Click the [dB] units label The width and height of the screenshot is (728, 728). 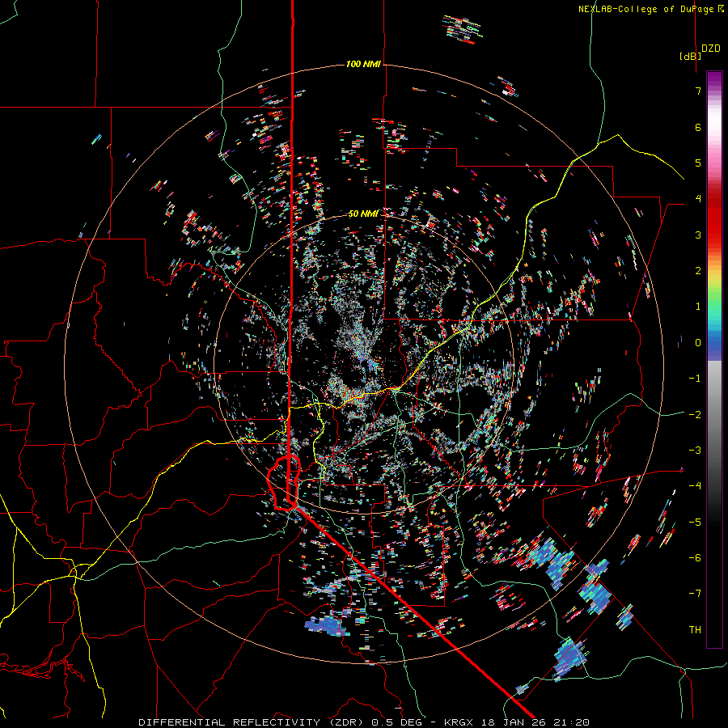click(690, 56)
